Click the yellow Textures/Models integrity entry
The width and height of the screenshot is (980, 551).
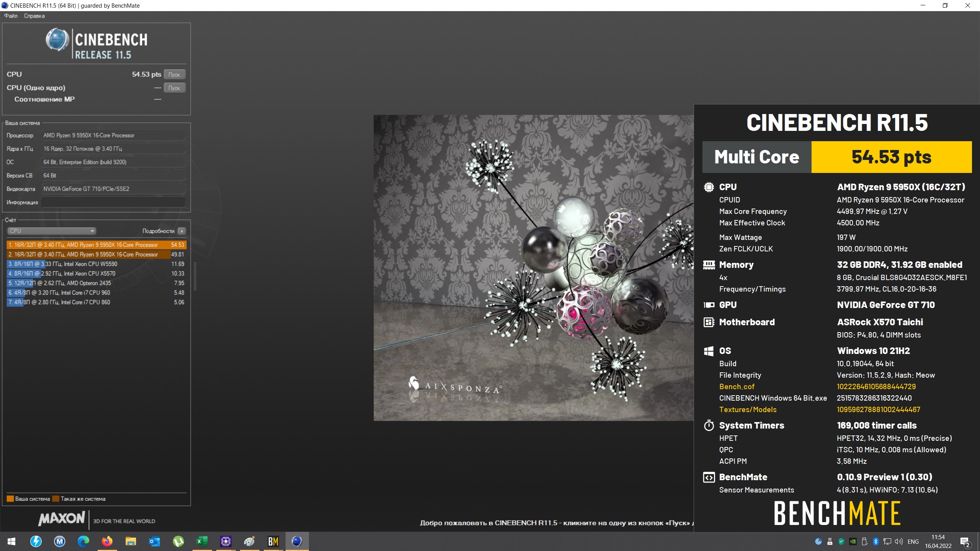point(748,409)
